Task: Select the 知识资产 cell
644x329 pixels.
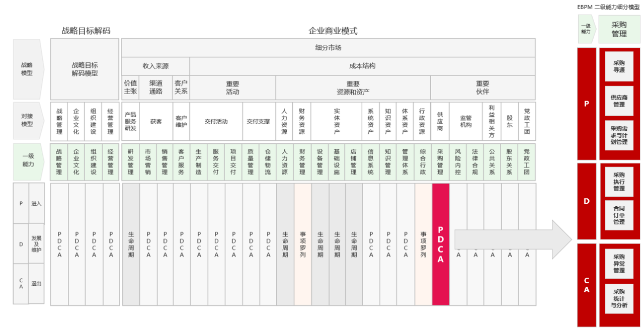Action: 388,121
